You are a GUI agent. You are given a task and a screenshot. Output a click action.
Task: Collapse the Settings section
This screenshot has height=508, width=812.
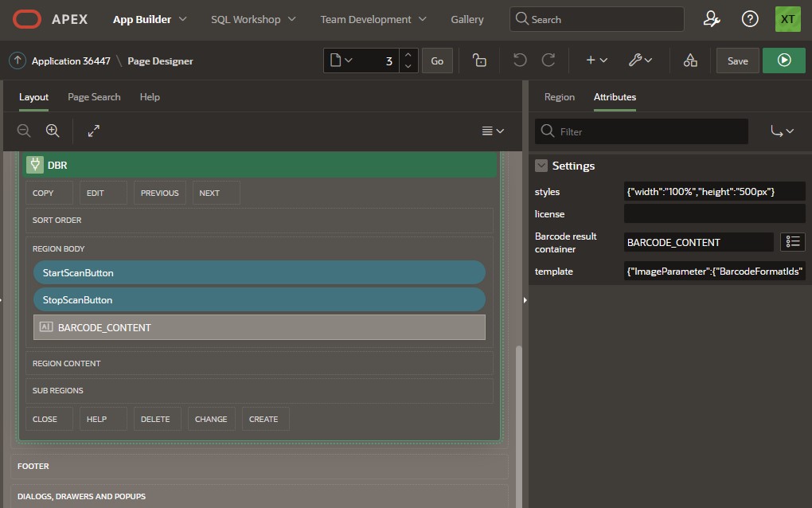tap(541, 166)
